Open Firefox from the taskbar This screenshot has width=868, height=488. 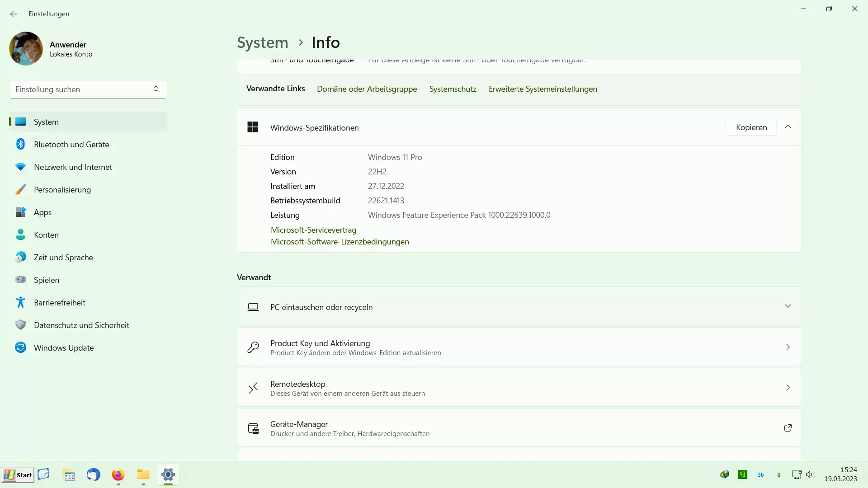(x=118, y=475)
